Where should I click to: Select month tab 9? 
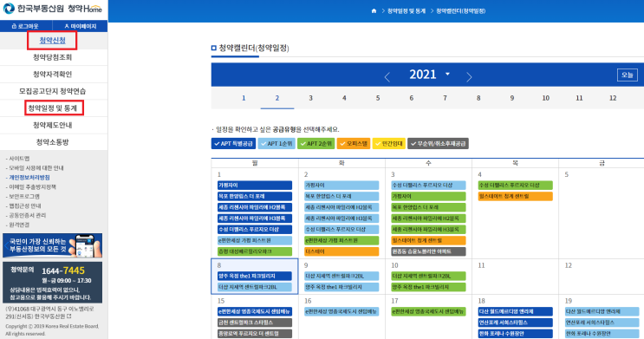coord(511,98)
